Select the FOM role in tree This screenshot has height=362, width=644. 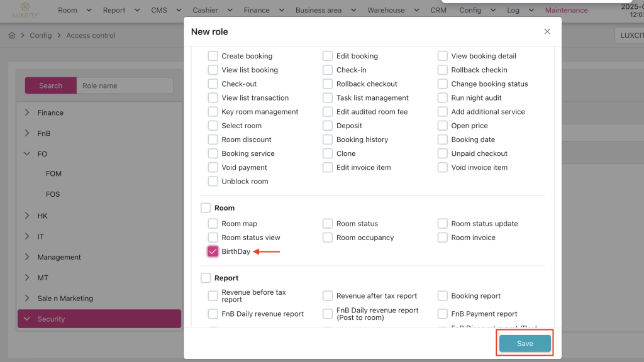click(53, 174)
